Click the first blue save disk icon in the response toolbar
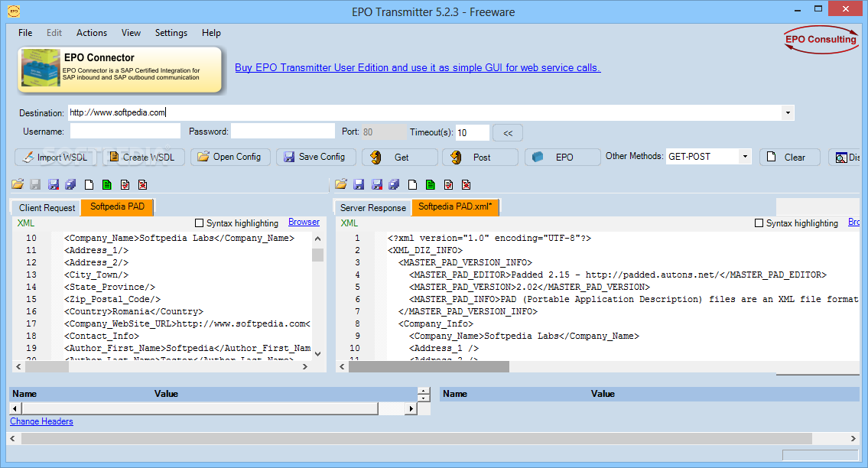Viewport: 868px width, 468px height. coord(359,184)
